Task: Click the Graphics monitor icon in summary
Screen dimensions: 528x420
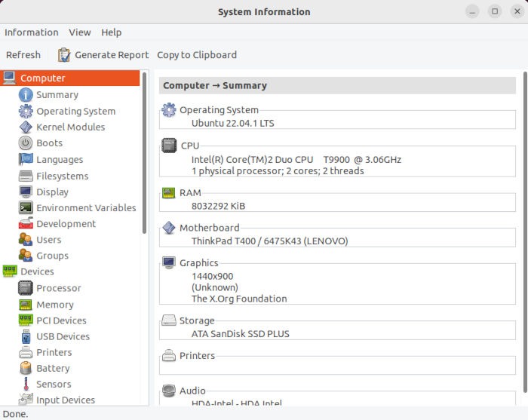Action: 169,262
